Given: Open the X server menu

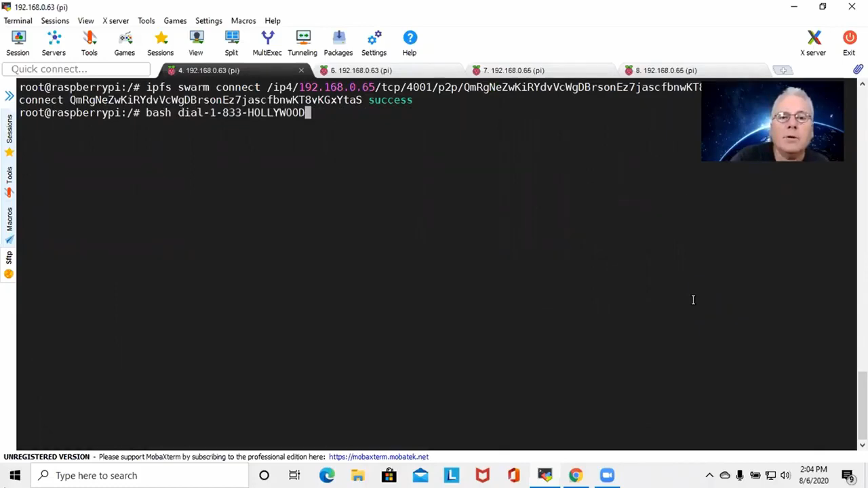Looking at the screenshot, I should point(116,20).
